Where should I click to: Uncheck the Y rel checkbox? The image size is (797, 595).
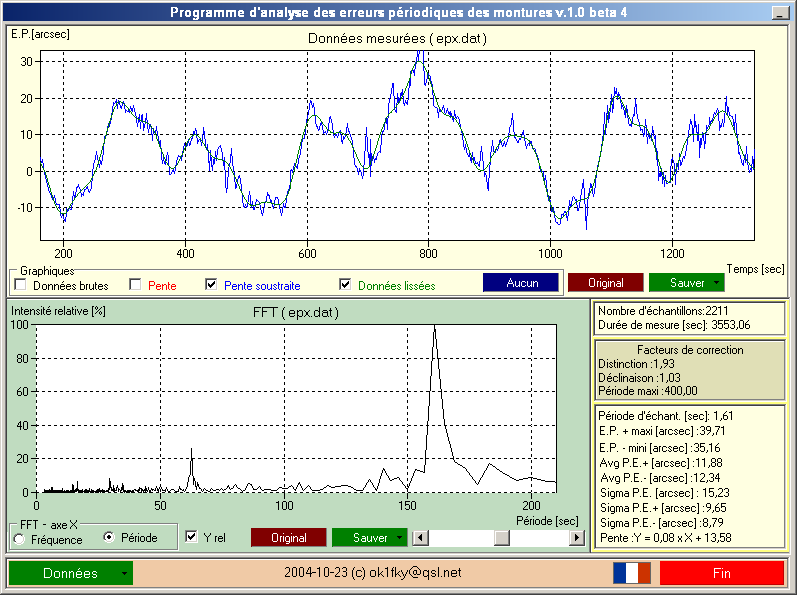pos(191,537)
